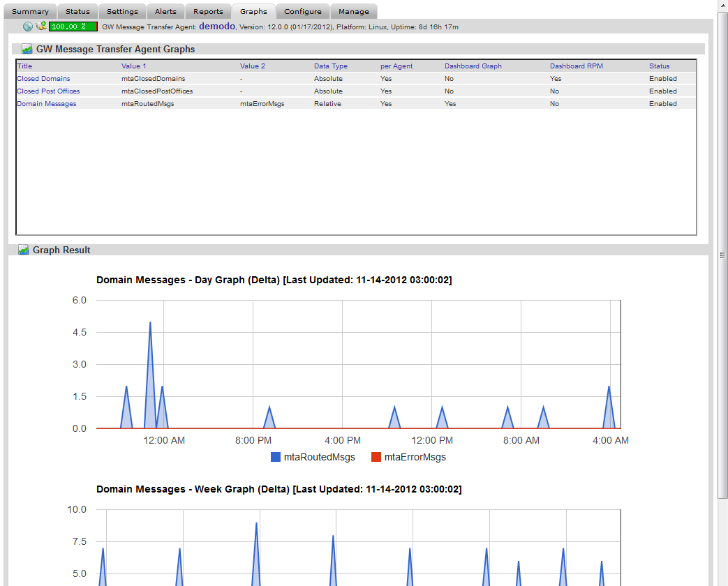This screenshot has width=728, height=586.
Task: Open the demodo agent name link
Action: (217, 27)
